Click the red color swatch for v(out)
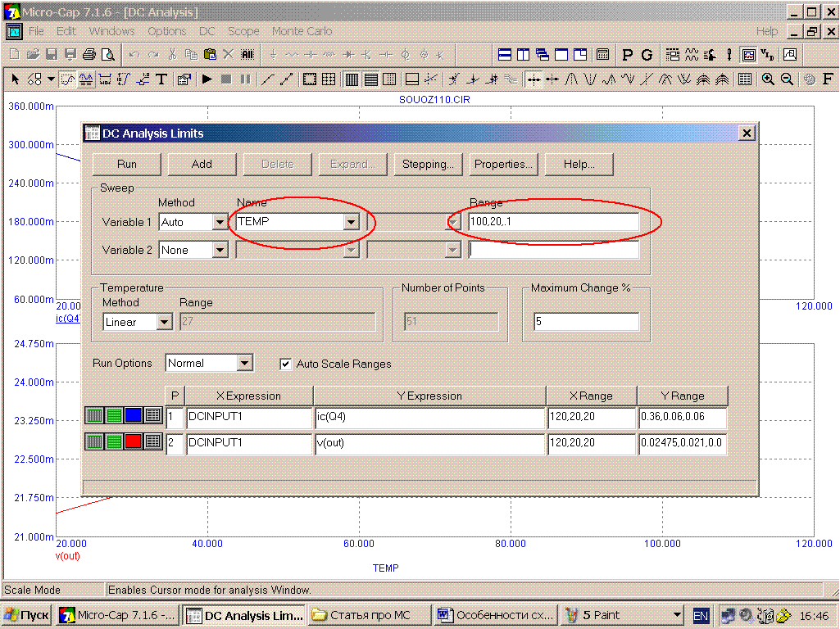The image size is (840, 629). coord(134,442)
